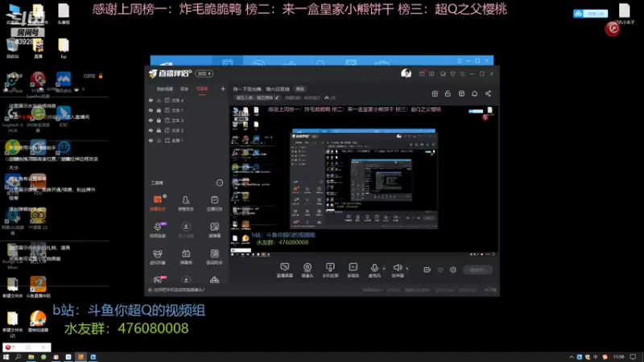Image resolution: width=644 pixels, height=362 pixels.
Task: Open stream settings gear icon
Action: click(x=453, y=269)
